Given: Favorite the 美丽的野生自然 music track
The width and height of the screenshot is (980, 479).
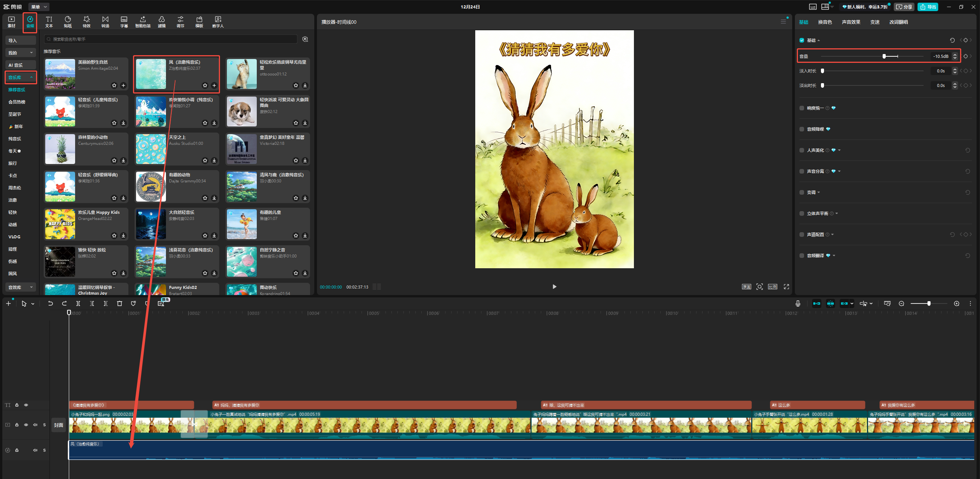Looking at the screenshot, I should (114, 85).
